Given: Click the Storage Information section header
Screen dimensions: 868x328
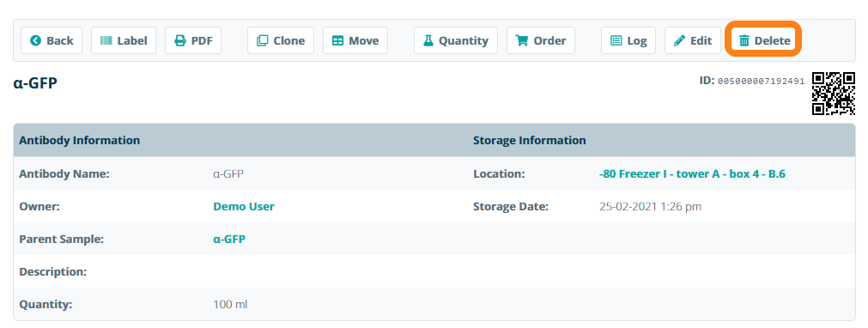Looking at the screenshot, I should (529, 140).
